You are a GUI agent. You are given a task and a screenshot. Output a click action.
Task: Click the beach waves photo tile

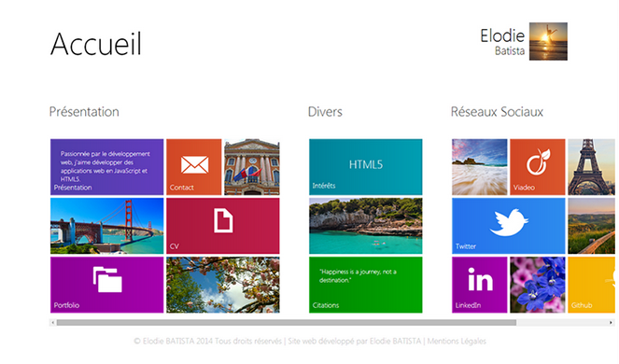[480, 167]
